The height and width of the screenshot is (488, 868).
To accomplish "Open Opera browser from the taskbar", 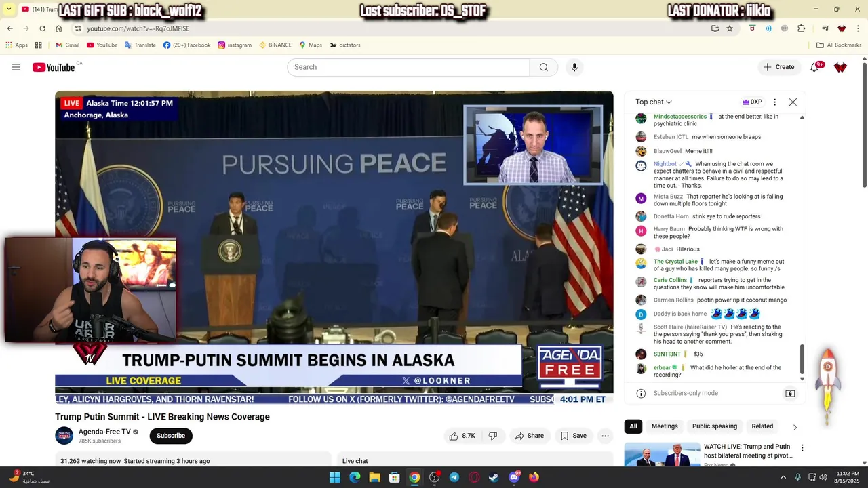I will click(x=474, y=477).
